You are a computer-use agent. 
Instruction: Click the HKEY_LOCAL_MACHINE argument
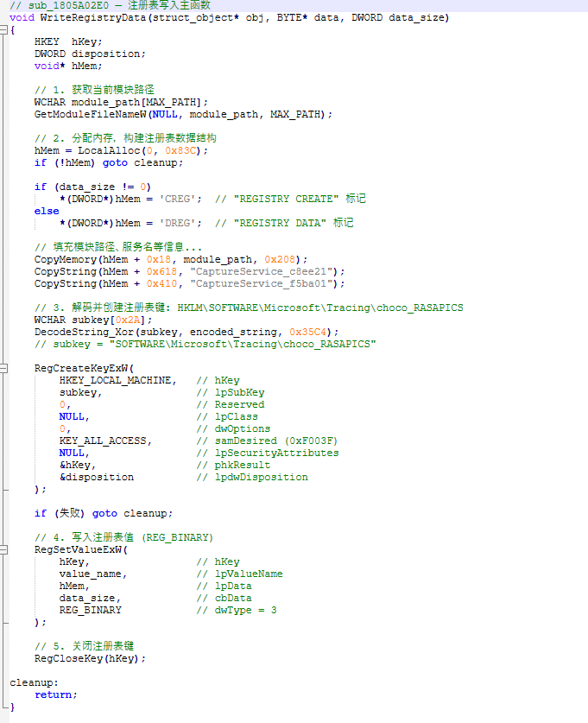pos(115,380)
